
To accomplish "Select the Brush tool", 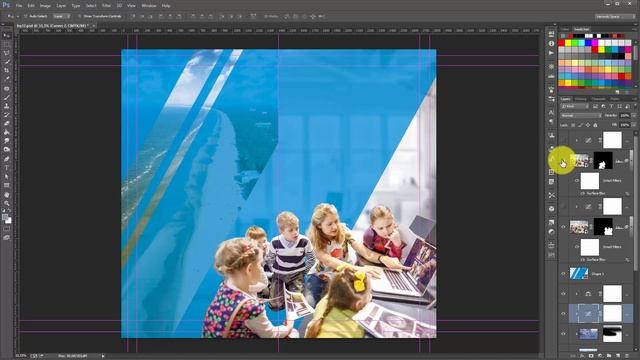I will pos(7,97).
